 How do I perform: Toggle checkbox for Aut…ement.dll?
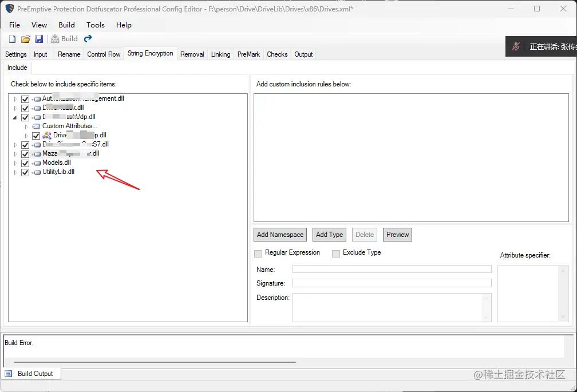(x=25, y=99)
